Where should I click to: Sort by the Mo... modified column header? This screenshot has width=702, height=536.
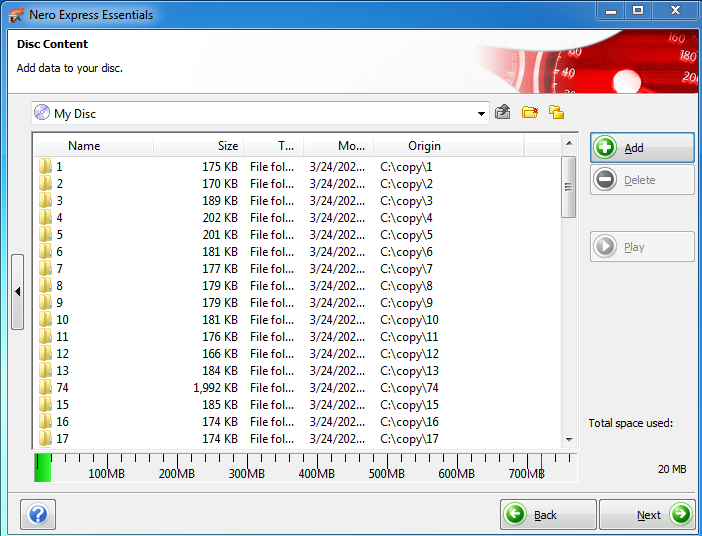click(x=338, y=146)
